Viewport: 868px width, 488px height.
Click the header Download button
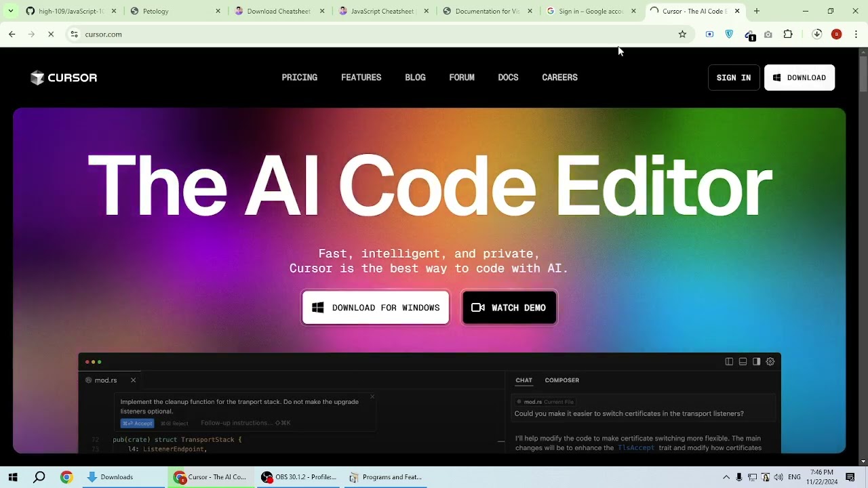pyautogui.click(x=800, y=77)
